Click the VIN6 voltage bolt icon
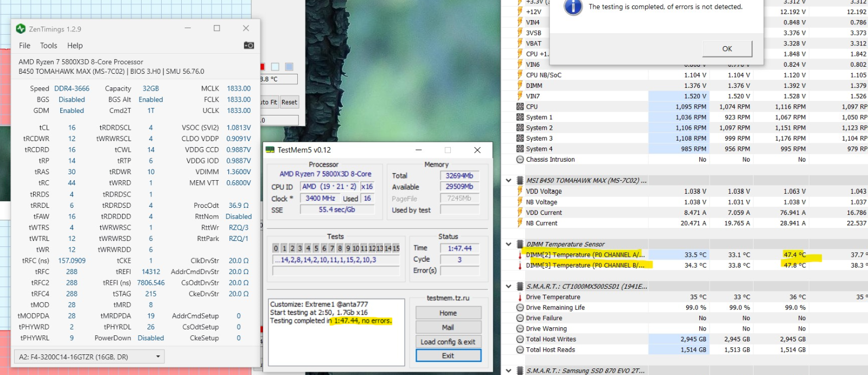Screen dimensions: 868x375 pos(520,65)
